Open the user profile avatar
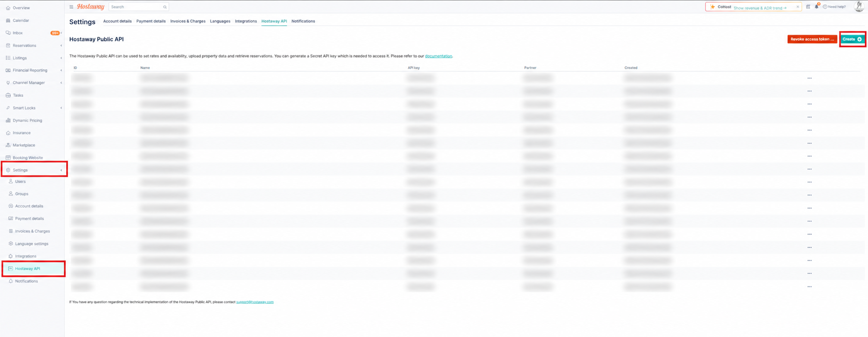 point(859,6)
